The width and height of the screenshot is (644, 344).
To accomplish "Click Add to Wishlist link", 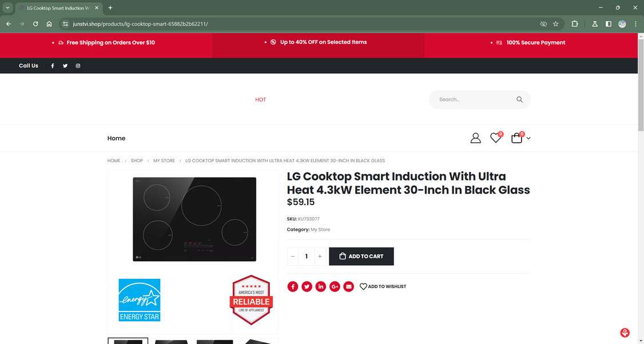I will point(383,286).
